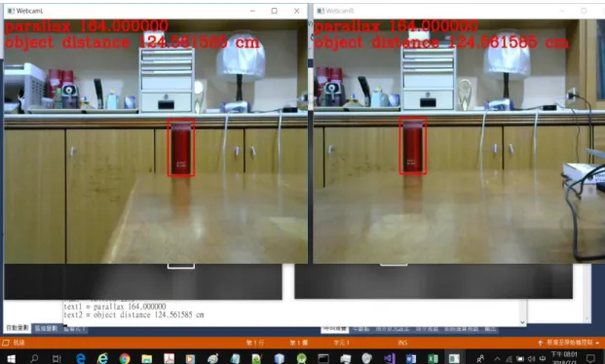Screen dimensions: 605x364
Task: Click the 就緒 status text
Action: coord(19,343)
